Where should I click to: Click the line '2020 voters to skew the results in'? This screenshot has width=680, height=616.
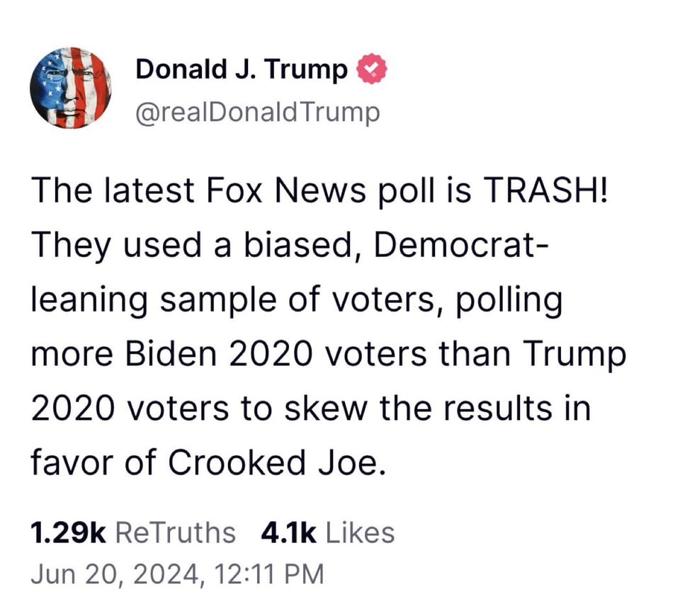(310, 410)
